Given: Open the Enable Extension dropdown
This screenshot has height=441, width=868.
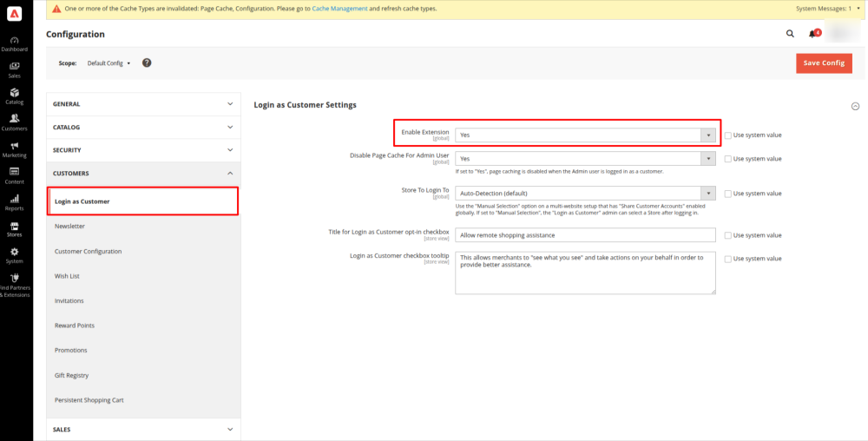Looking at the screenshot, I should [585, 135].
